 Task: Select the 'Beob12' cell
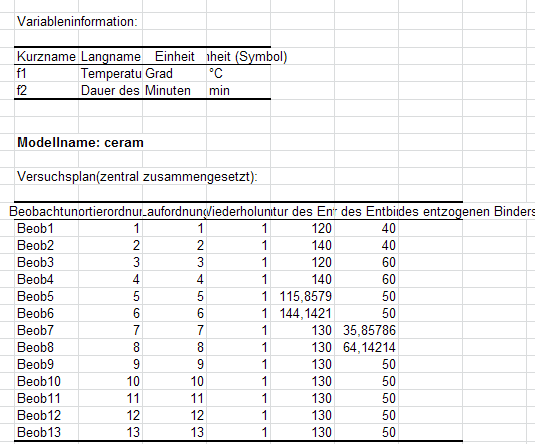click(x=46, y=415)
